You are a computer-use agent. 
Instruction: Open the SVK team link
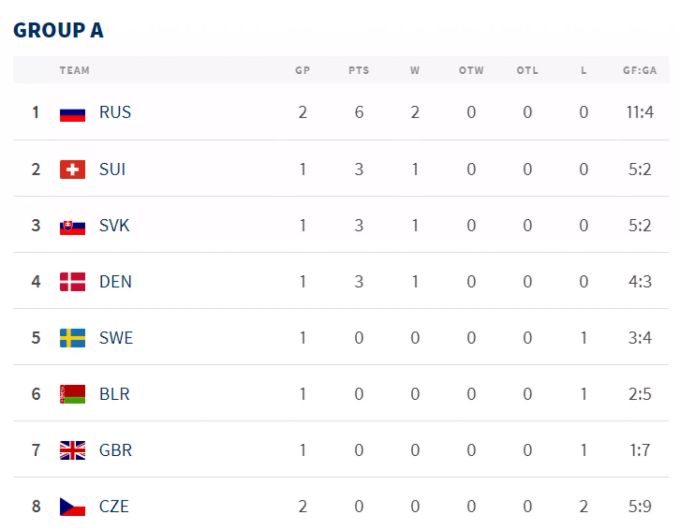tap(114, 226)
